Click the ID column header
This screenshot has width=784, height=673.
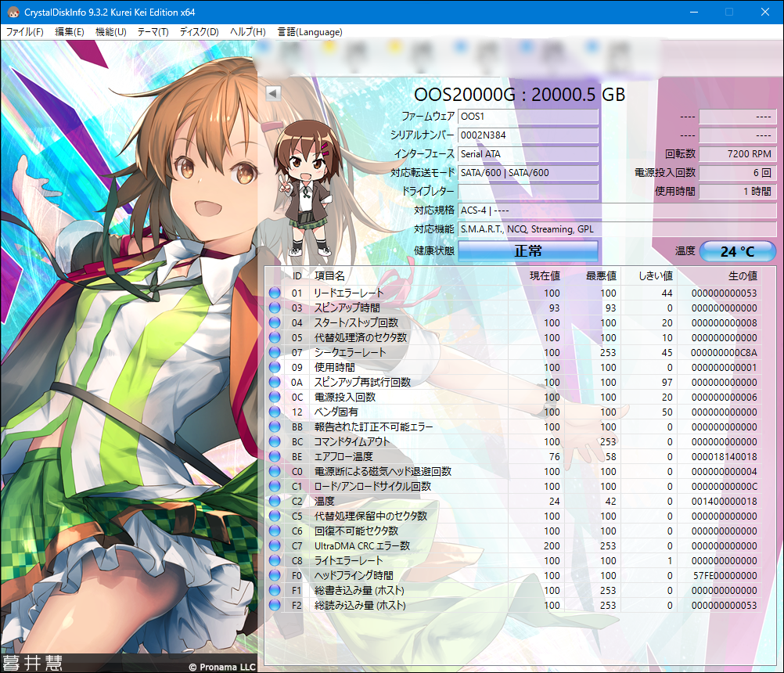tap(297, 276)
